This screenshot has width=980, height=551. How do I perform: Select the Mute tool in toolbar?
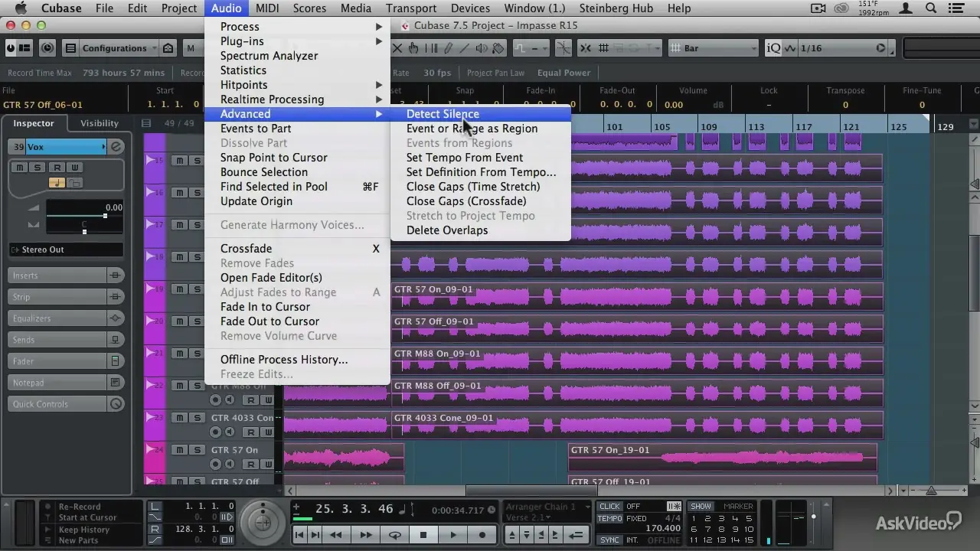[397, 48]
